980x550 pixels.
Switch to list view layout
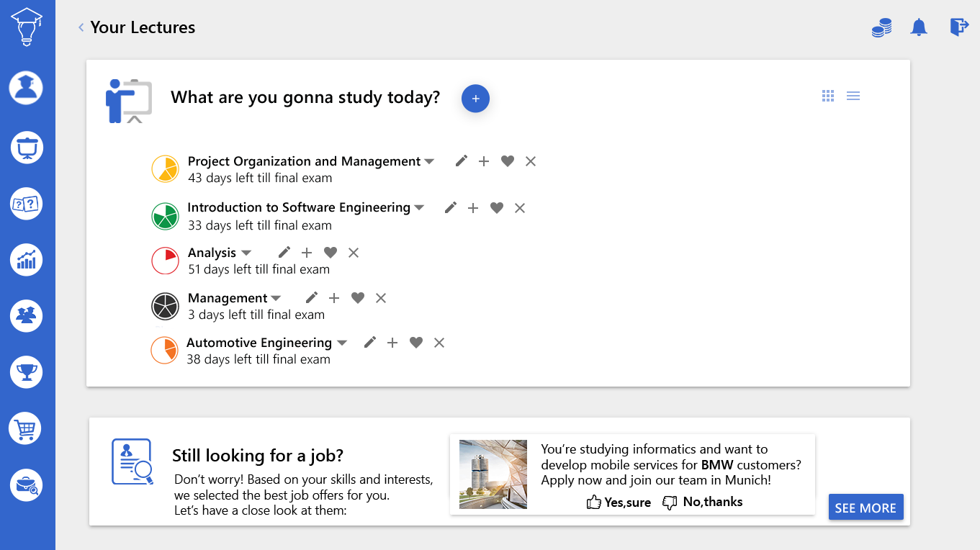853,96
